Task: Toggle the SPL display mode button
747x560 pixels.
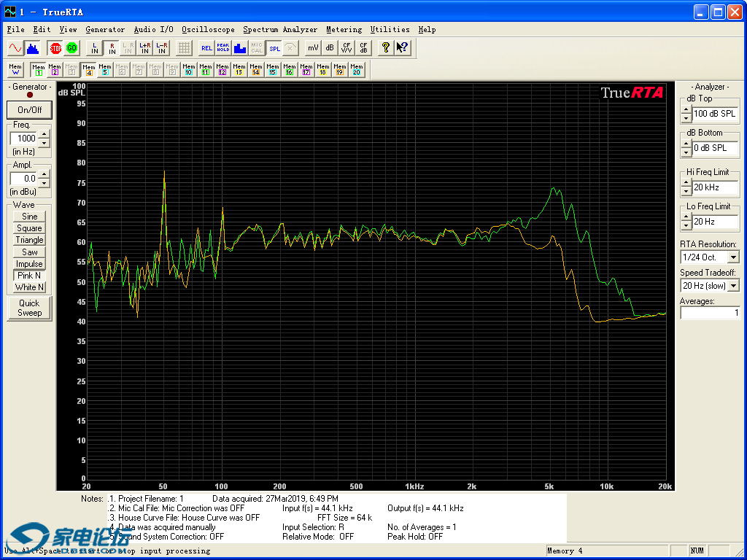Action: [x=274, y=48]
